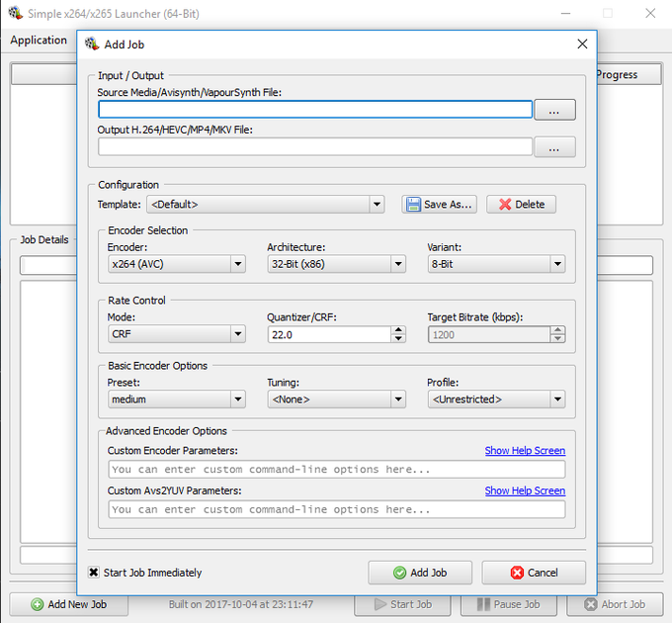This screenshot has height=623, width=672.
Task: Toggle Start Job Immediately checkbox
Action: (94, 573)
